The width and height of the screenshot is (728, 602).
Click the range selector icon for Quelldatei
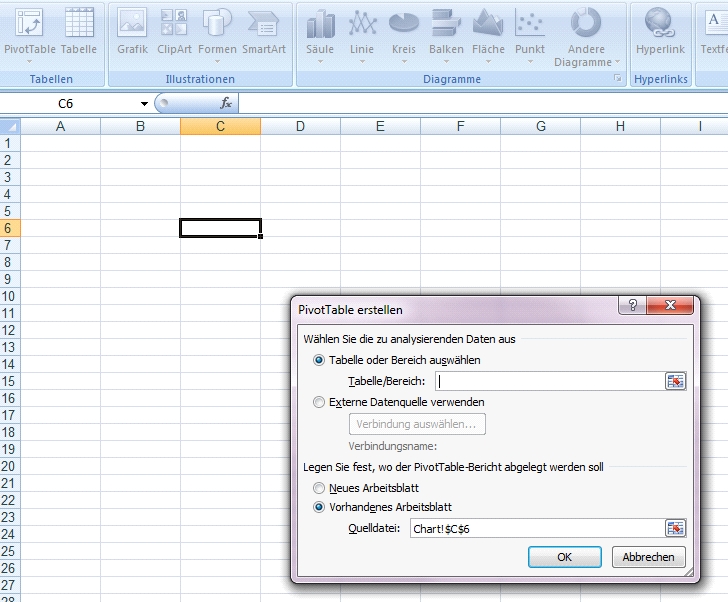pos(676,528)
